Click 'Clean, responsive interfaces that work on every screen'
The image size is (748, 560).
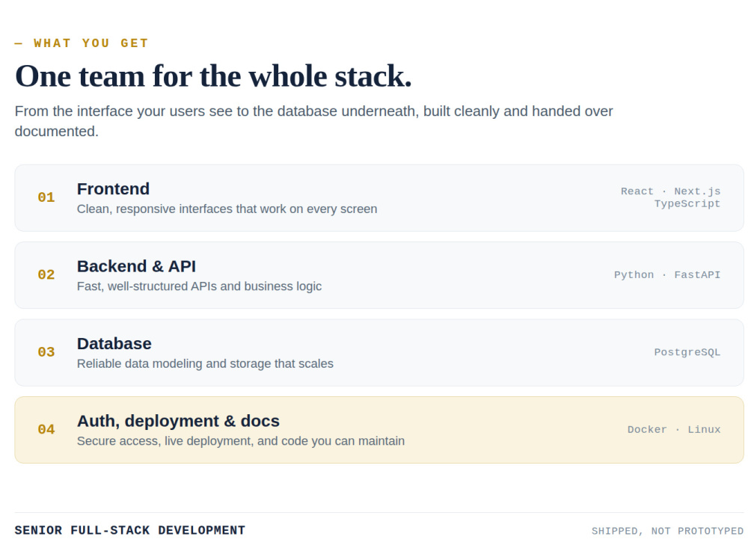pyautogui.click(x=227, y=209)
